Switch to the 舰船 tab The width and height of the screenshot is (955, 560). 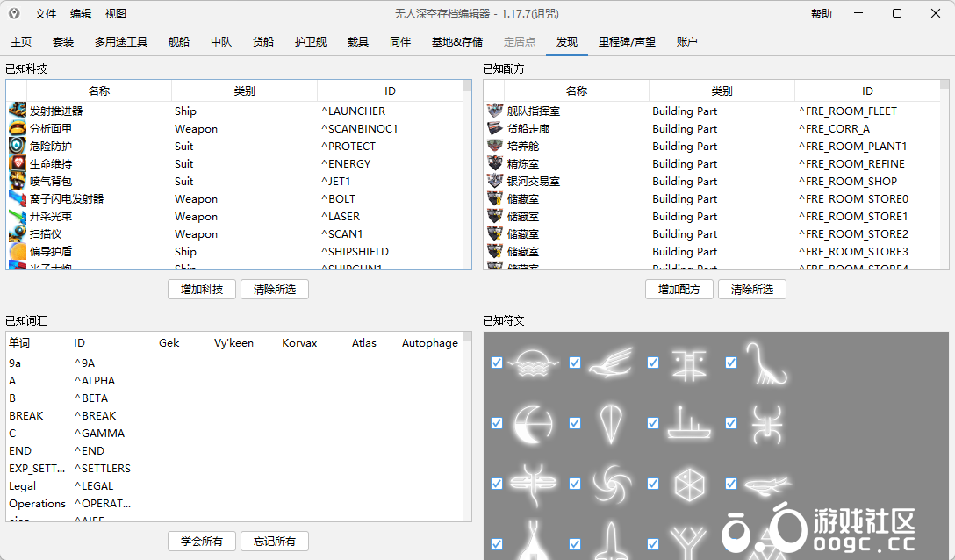click(x=178, y=42)
